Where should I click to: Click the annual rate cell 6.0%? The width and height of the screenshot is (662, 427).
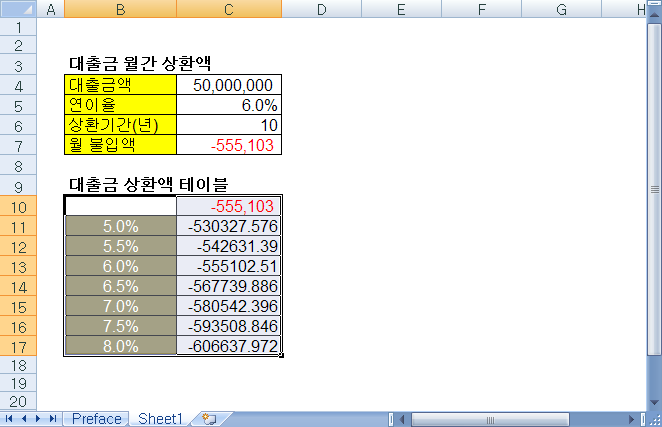pos(229,105)
